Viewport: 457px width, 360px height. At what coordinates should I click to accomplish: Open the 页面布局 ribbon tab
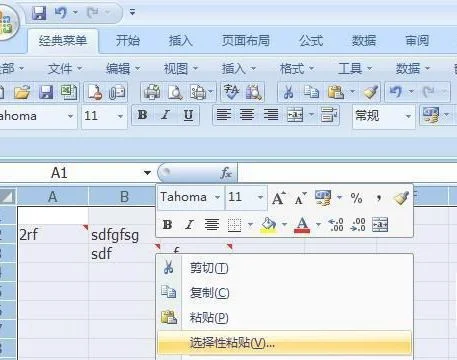tap(246, 41)
